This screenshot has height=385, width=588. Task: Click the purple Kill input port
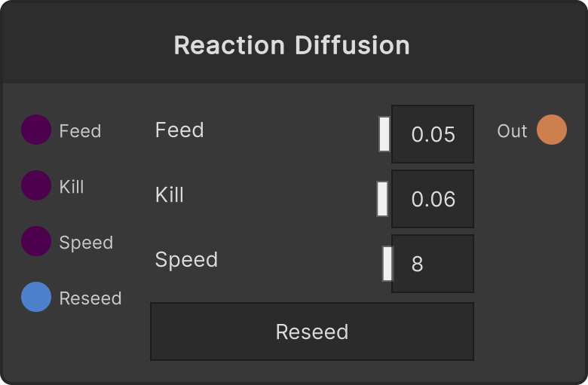click(x=36, y=185)
